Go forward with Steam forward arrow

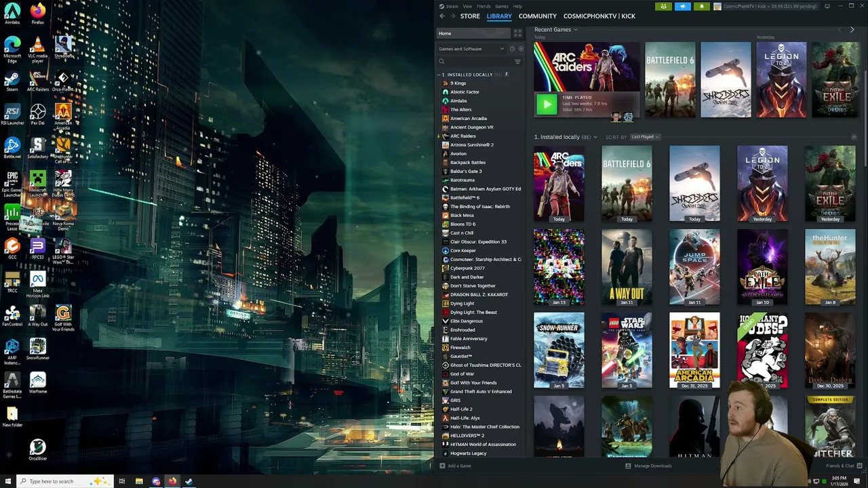(453, 16)
